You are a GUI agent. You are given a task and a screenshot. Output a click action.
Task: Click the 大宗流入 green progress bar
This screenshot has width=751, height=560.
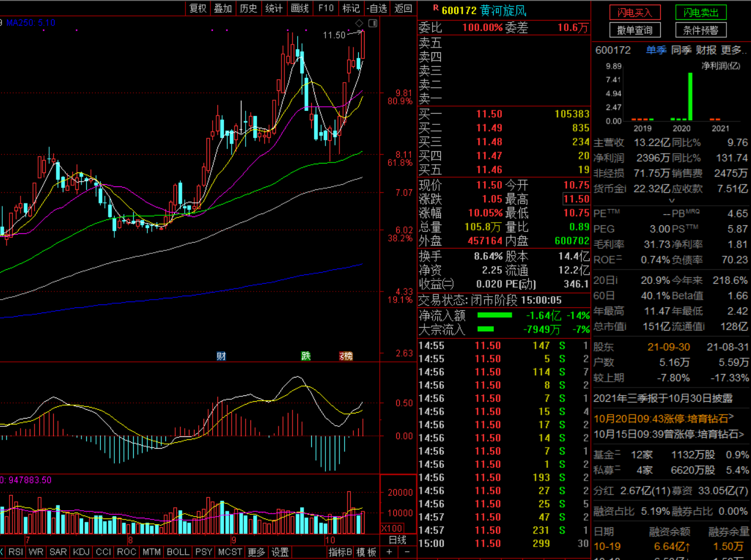pos(486,330)
